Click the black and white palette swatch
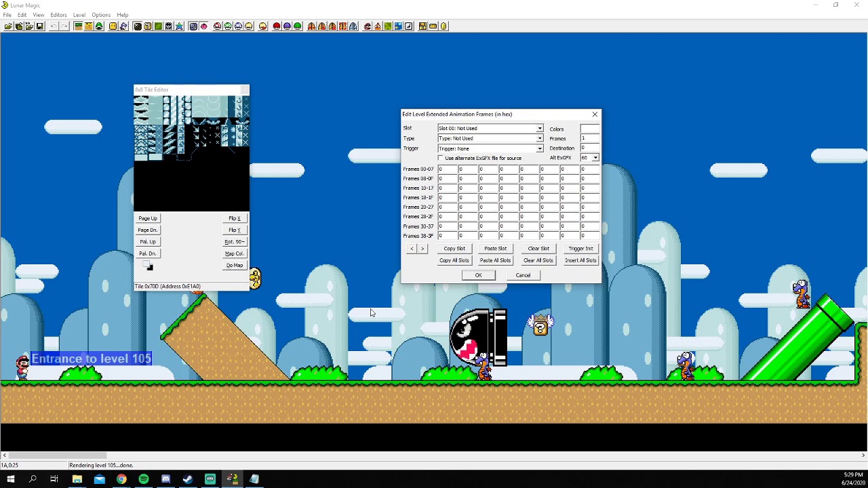868x488 pixels. pos(149,266)
